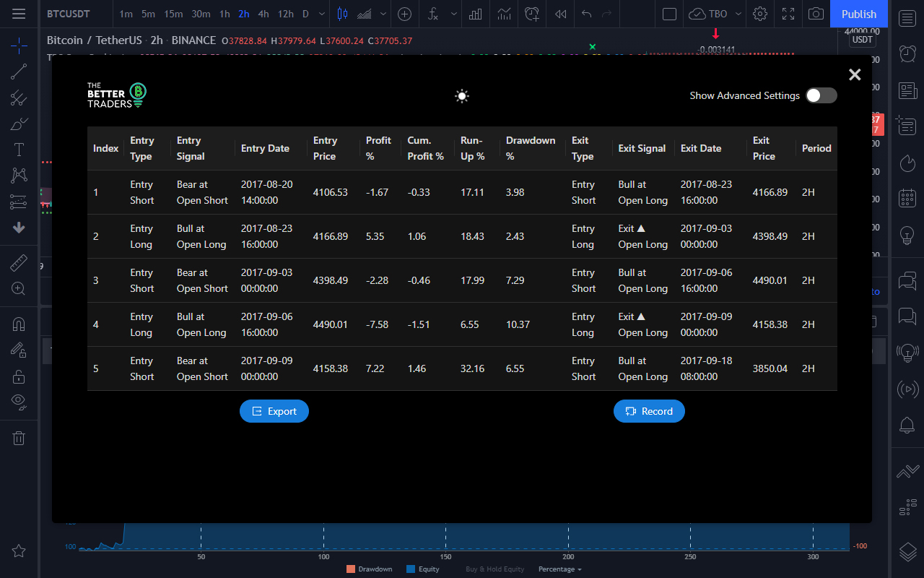This screenshot has width=924, height=578.
Task: Toggle the Equity legend item
Action: coord(423,569)
